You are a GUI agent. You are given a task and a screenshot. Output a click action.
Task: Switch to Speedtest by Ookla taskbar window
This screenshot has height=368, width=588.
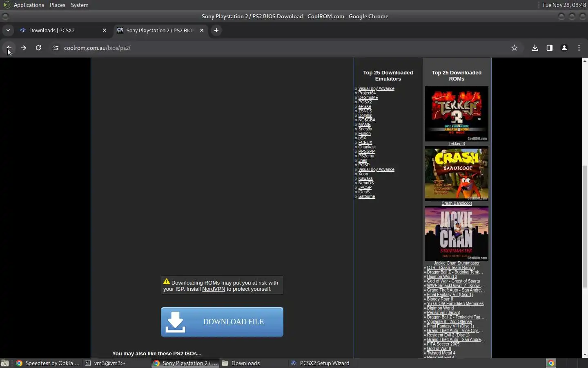[48, 363]
